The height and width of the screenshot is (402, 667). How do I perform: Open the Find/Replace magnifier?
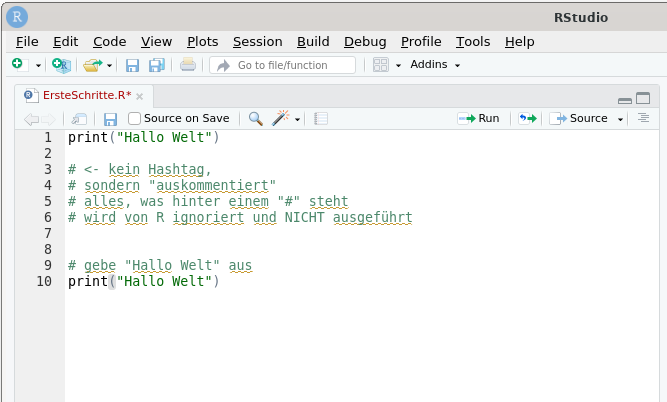(x=255, y=119)
